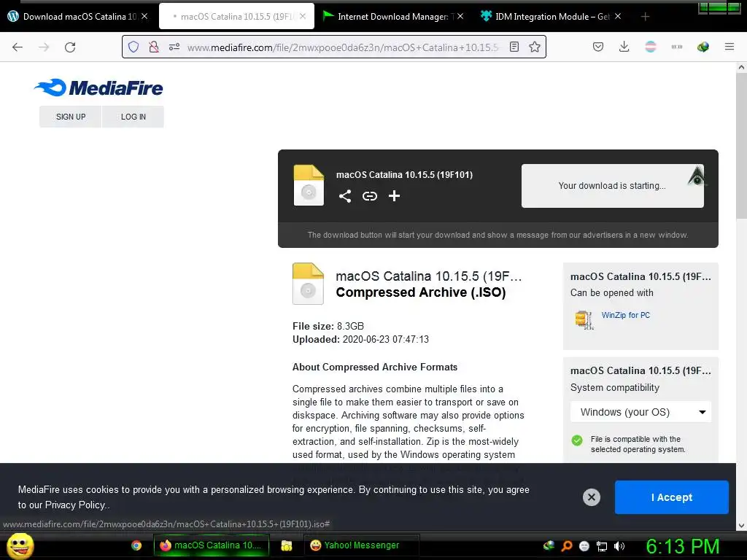747x560 pixels.
Task: Open the volume speaker tray icon
Action: (x=619, y=546)
